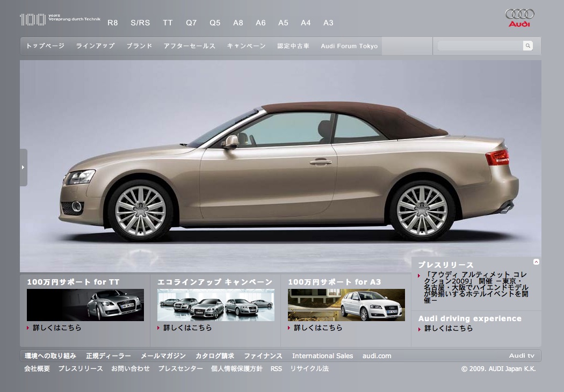Open the 会社概要 footer link
This screenshot has height=392, width=564.
click(37, 368)
